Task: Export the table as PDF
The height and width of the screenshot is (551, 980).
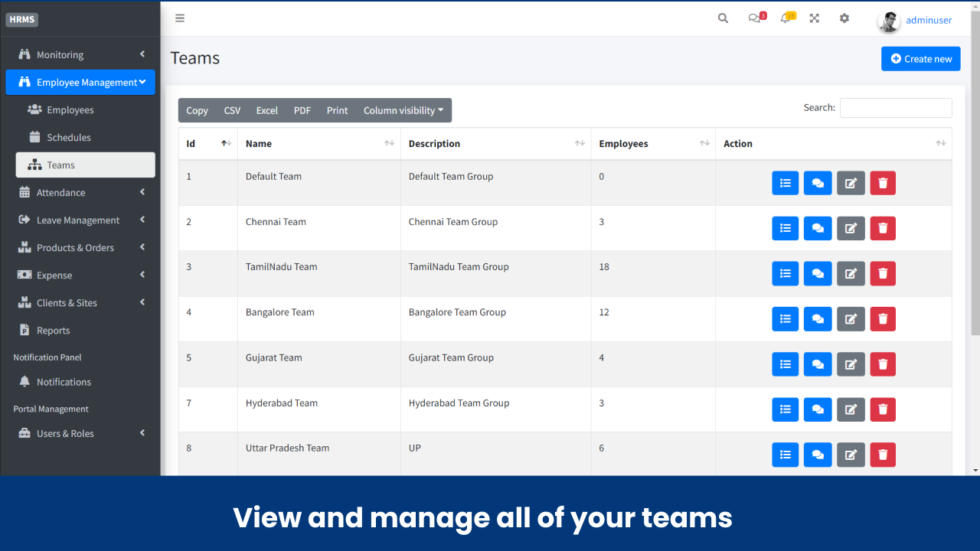Action: pos(302,110)
